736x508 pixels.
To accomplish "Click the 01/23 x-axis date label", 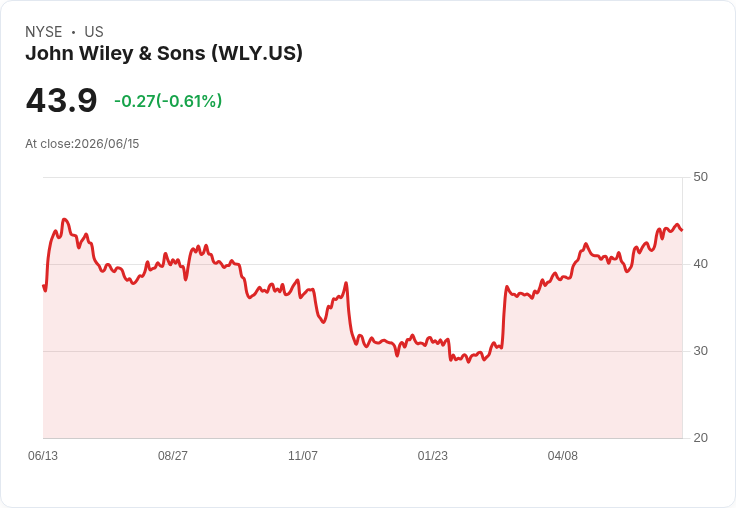I will click(433, 455).
